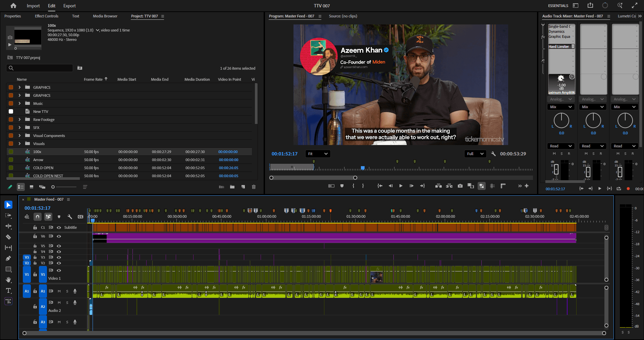
Task: Mute the A1 audio track
Action: [x=59, y=291]
